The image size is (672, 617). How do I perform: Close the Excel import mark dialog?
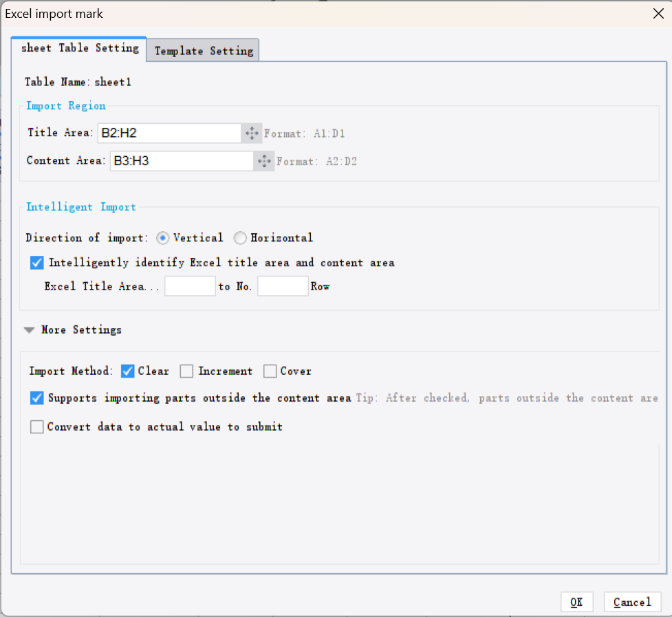click(658, 14)
